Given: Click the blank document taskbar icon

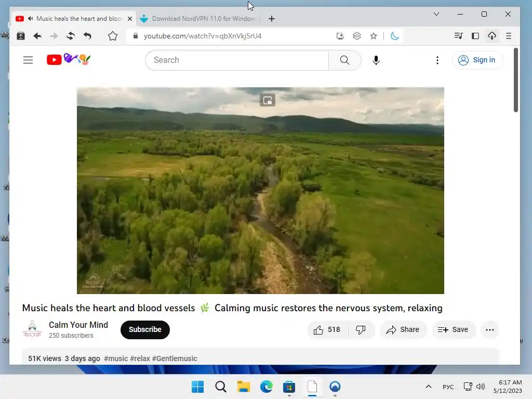Looking at the screenshot, I should tap(312, 387).
